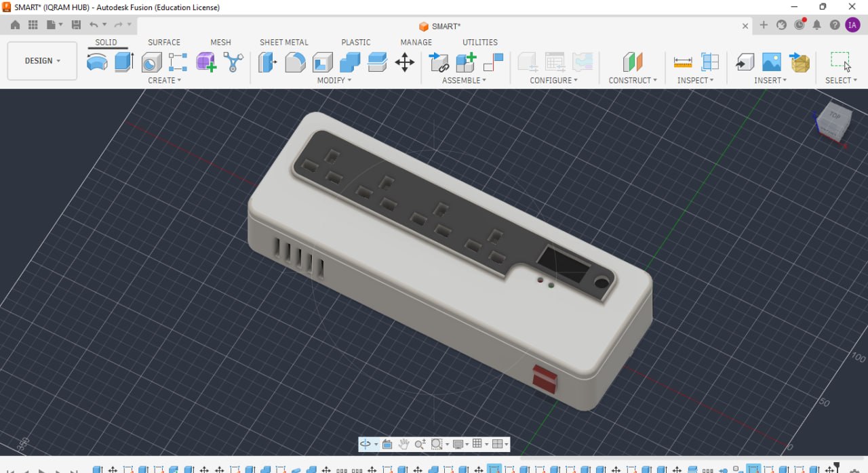Select the Insert Component link tool
Screen dimensions: 868x473
tap(439, 62)
